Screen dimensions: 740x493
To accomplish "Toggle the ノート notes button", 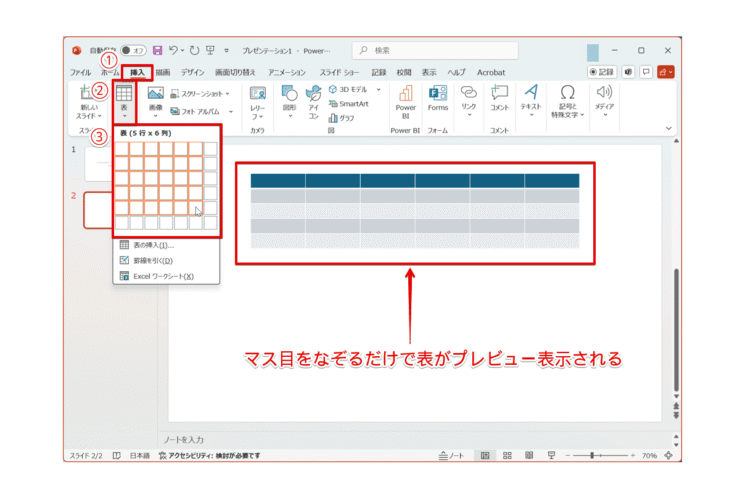I will [x=452, y=455].
